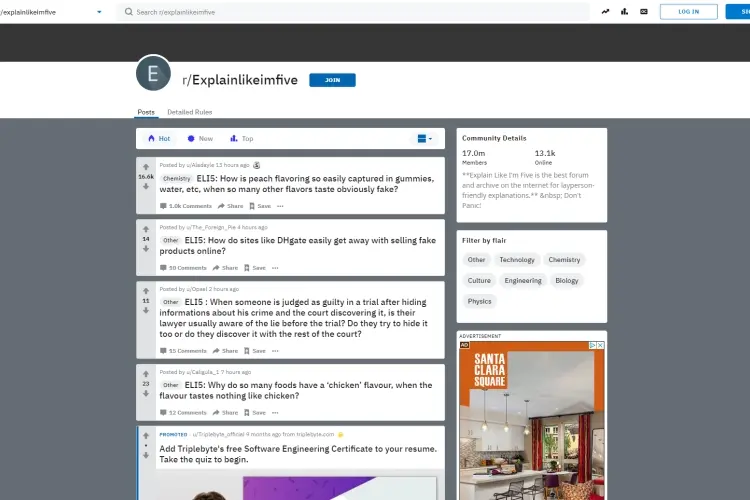Click the Chemistry flair tag on peach post
Image resolution: width=750 pixels, height=500 pixels.
pyautogui.click(x=176, y=178)
